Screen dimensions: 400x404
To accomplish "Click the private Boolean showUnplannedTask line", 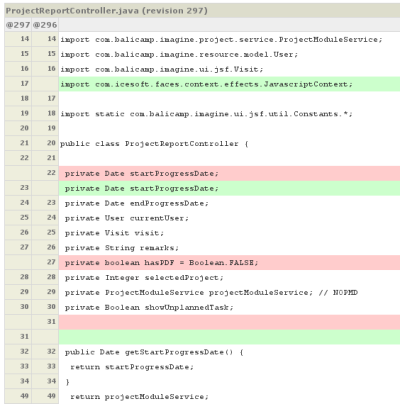I will tap(229, 307).
